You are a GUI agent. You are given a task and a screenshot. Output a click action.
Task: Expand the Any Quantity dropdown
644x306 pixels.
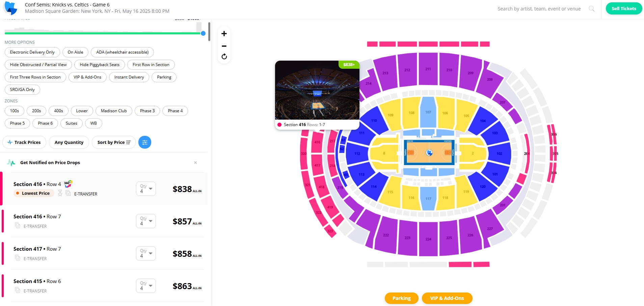pos(69,142)
